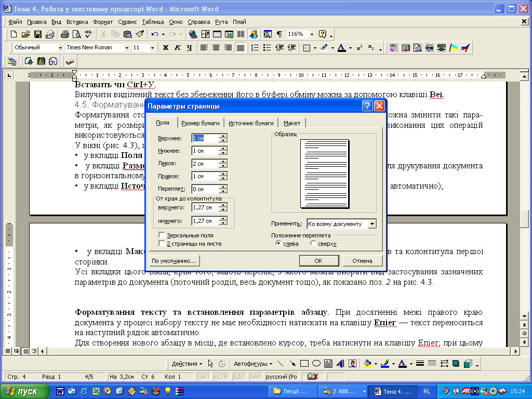The height and width of the screenshot is (399, 532).
Task: Expand Автофигуры menu
Action: [253, 364]
